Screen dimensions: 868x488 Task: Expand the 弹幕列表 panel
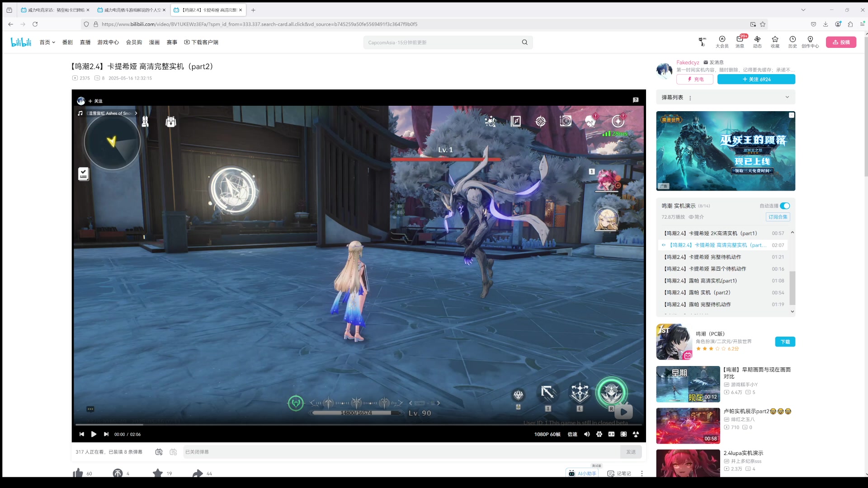(787, 97)
